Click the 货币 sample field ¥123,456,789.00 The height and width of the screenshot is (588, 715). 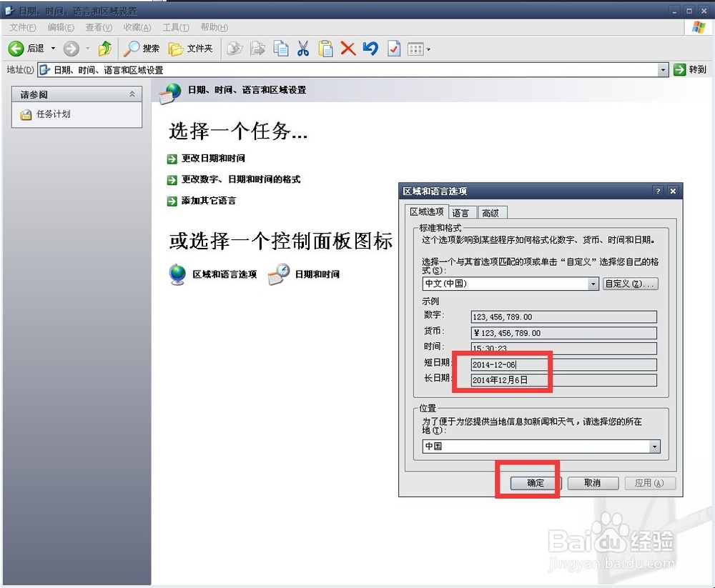pos(563,333)
